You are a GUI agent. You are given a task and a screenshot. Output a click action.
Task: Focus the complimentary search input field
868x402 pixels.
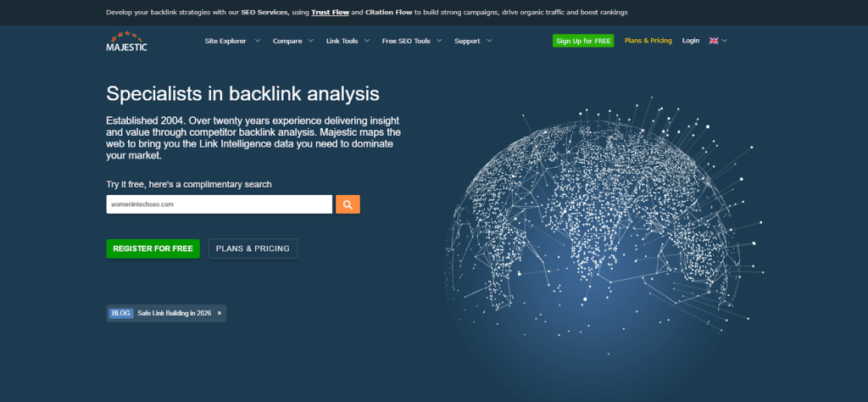[220, 204]
